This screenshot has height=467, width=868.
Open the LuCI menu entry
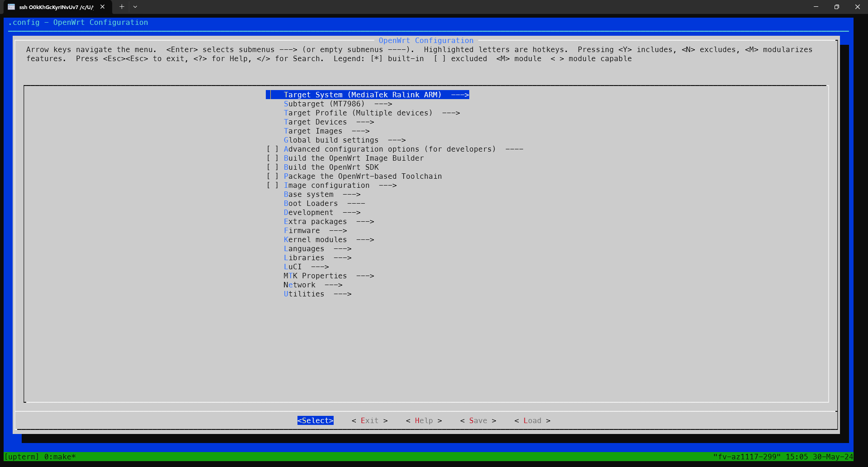click(306, 267)
